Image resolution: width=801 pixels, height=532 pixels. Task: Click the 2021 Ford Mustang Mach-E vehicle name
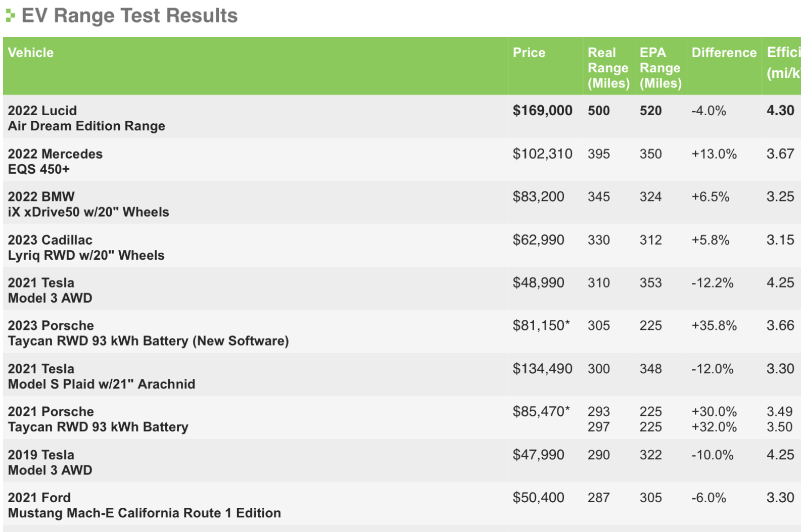click(145, 505)
